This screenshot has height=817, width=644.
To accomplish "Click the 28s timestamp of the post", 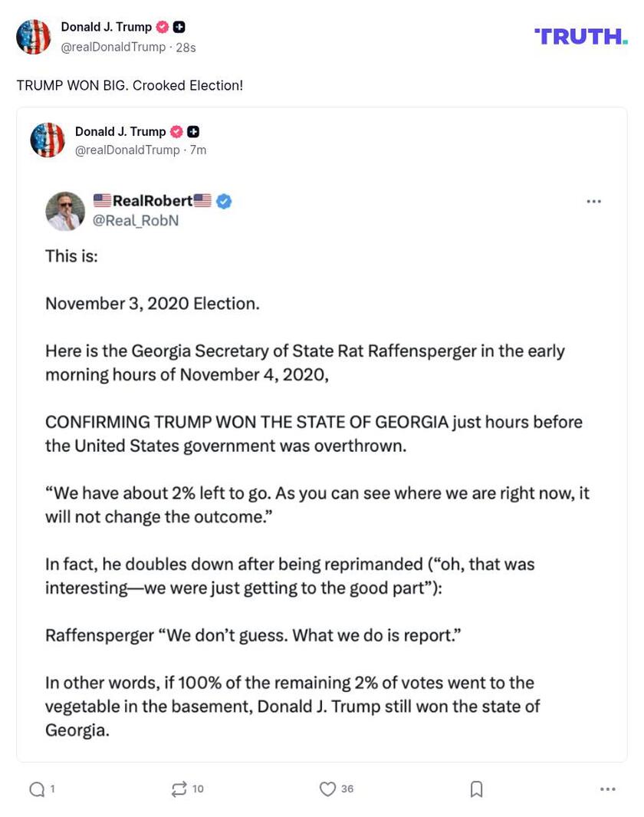I will [x=186, y=48].
